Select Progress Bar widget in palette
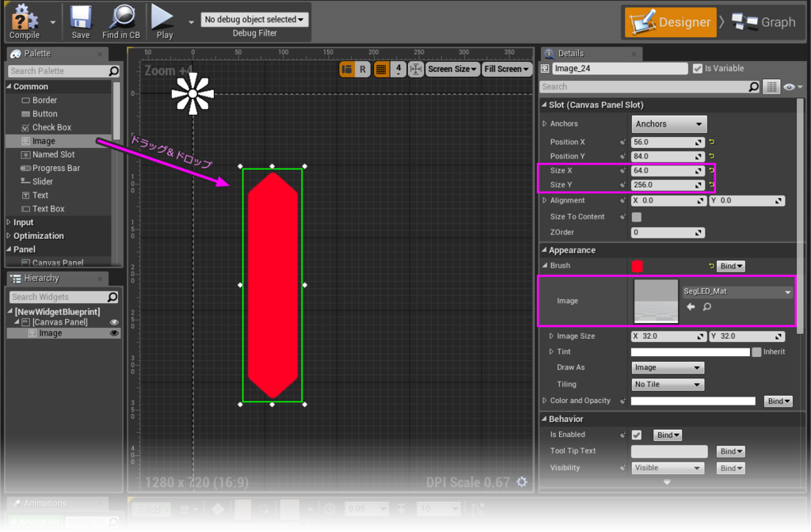The image size is (811, 532). point(58,168)
